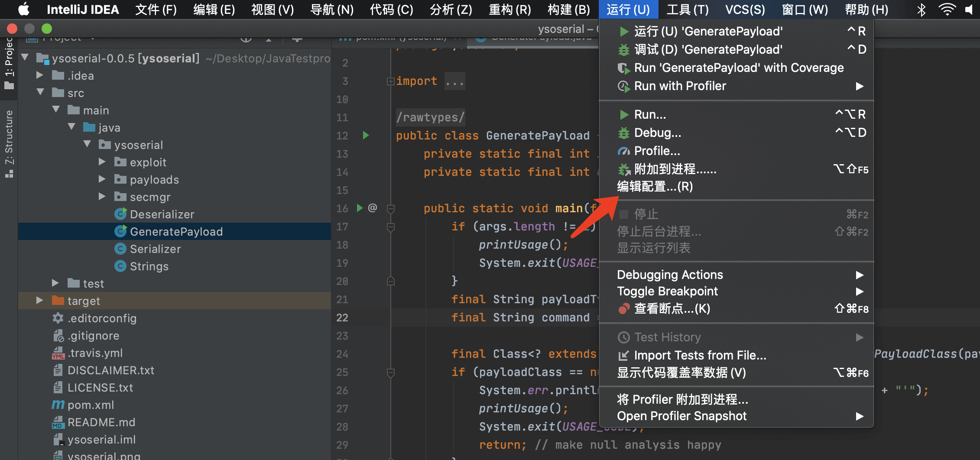Viewport: 980px width, 460px height.
Task: Click the run gutter arrow beside the GeneratePayload class declaration
Action: tap(366, 135)
